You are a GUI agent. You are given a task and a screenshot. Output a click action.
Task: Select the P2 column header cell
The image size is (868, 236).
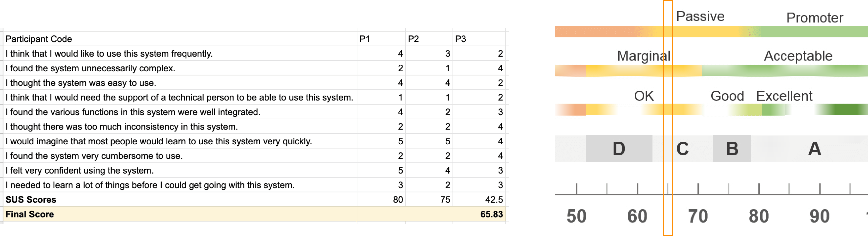pyautogui.click(x=429, y=39)
